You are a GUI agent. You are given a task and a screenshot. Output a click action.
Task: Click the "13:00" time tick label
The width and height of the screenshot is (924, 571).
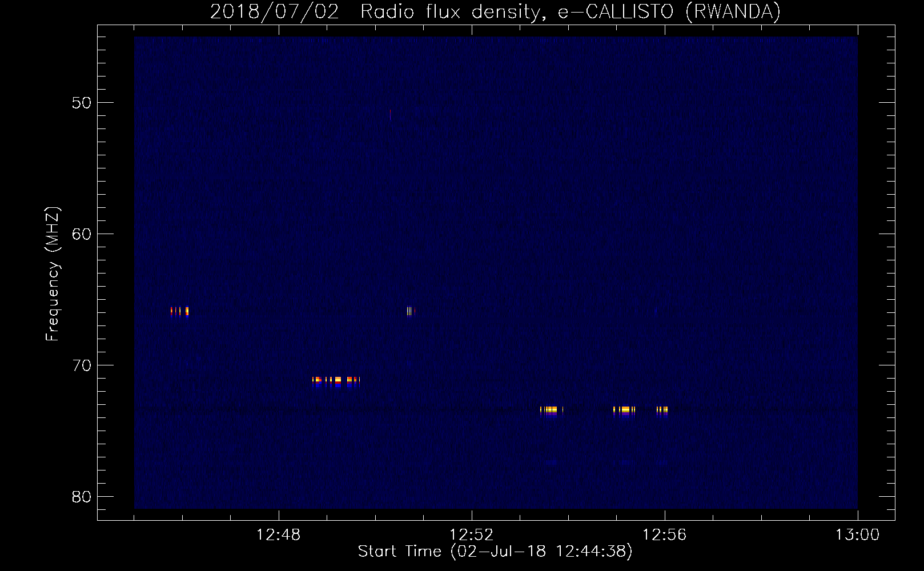[x=857, y=535]
